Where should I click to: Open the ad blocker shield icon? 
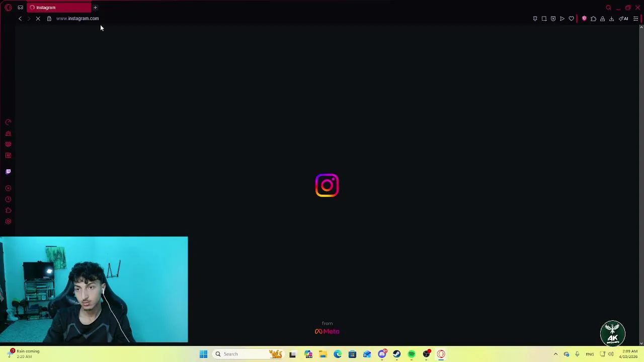(x=553, y=19)
